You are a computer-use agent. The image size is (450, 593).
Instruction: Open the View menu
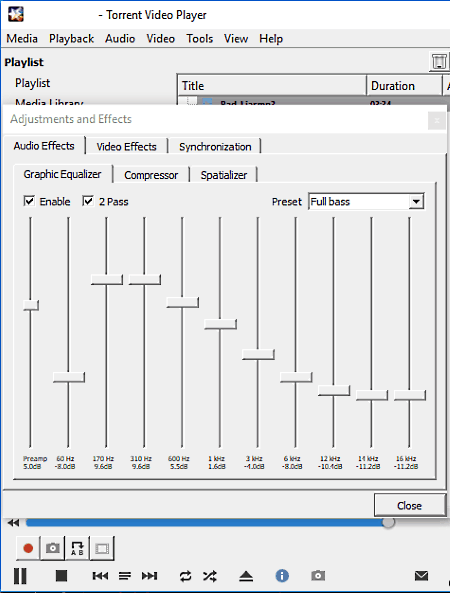pos(236,39)
